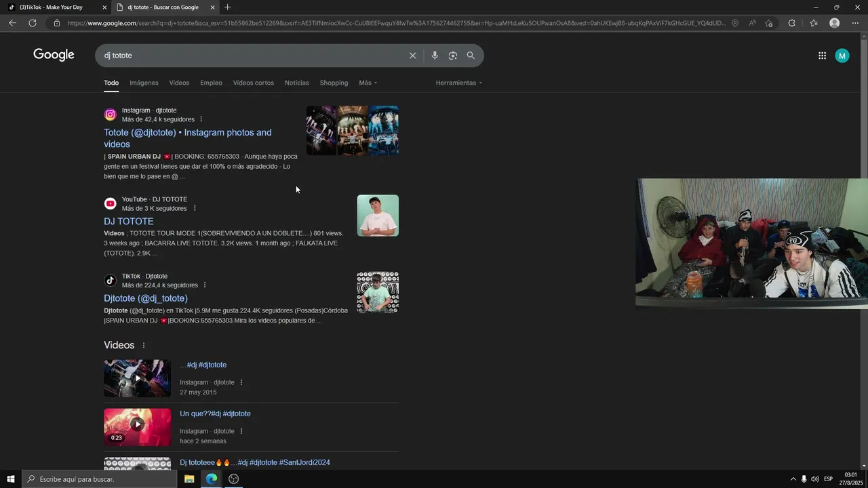The width and height of the screenshot is (868, 488).
Task: Click the Instagram favicon in first result
Action: point(110,115)
